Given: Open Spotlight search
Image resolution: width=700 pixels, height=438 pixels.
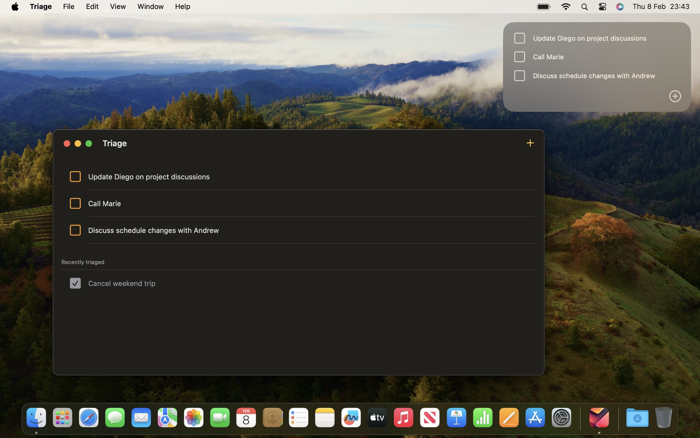Looking at the screenshot, I should [584, 6].
